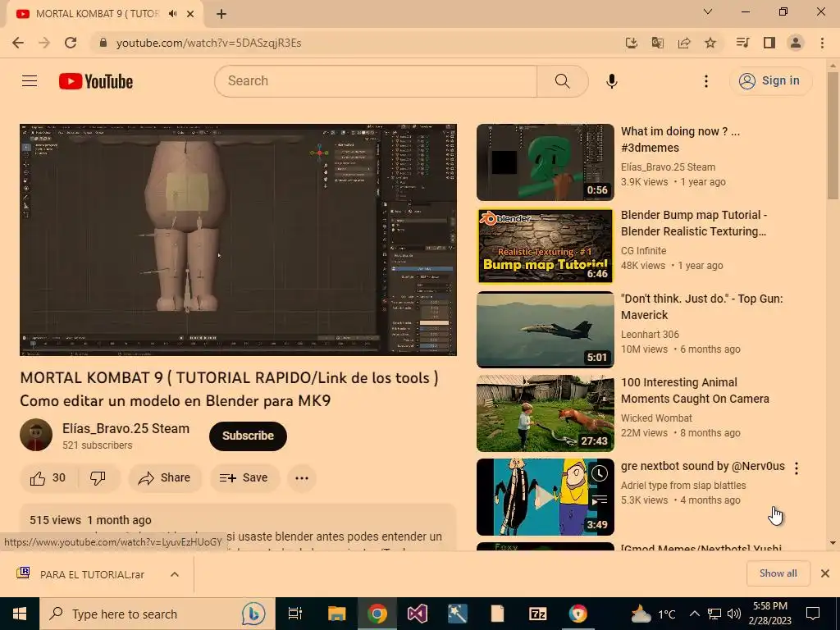Open more actions below the video
Image resolution: width=840 pixels, height=630 pixels.
[x=302, y=478]
